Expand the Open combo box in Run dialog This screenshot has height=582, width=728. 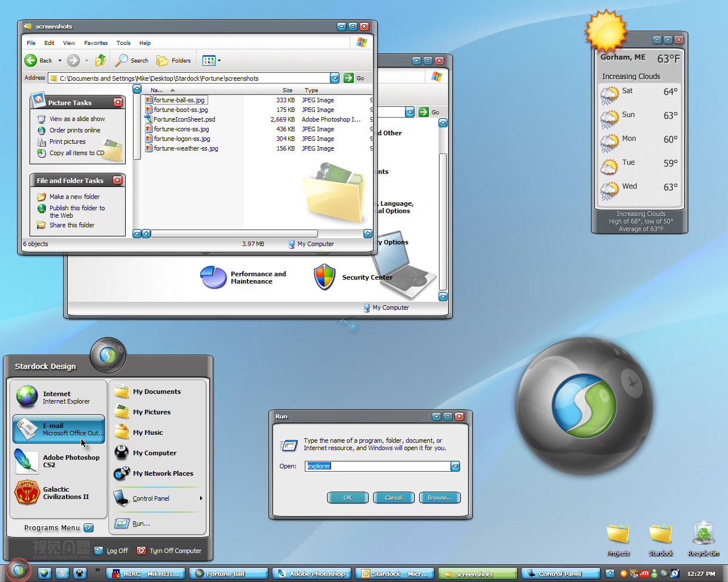coord(455,466)
